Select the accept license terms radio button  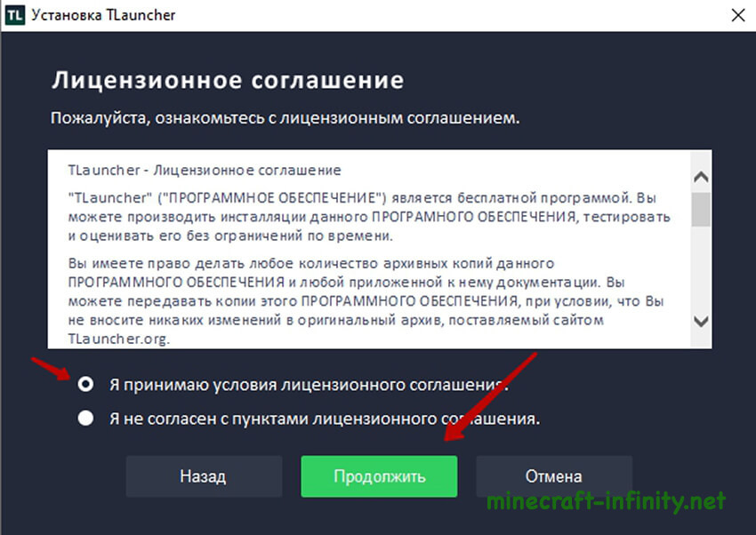pyautogui.click(x=85, y=384)
